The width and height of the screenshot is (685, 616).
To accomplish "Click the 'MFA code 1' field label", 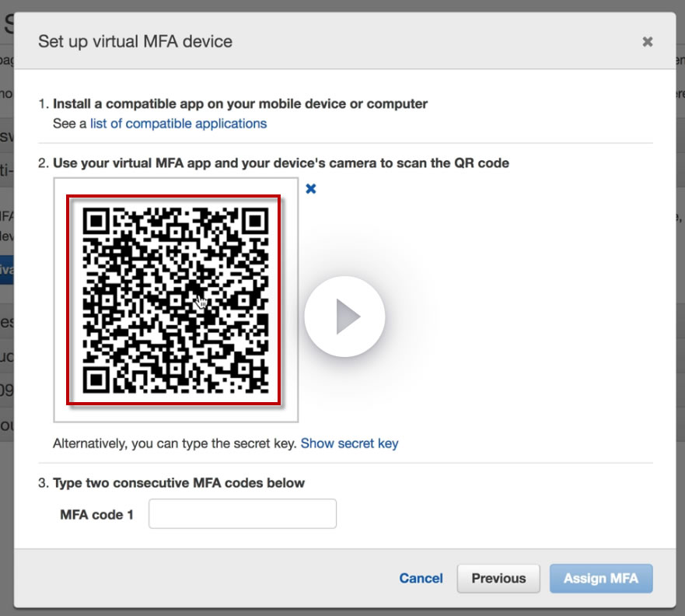I will (x=96, y=514).
